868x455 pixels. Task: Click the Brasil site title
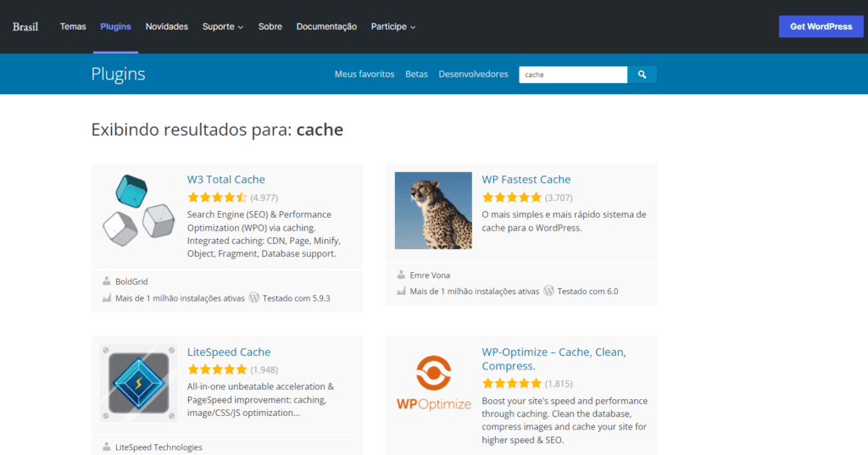[25, 26]
